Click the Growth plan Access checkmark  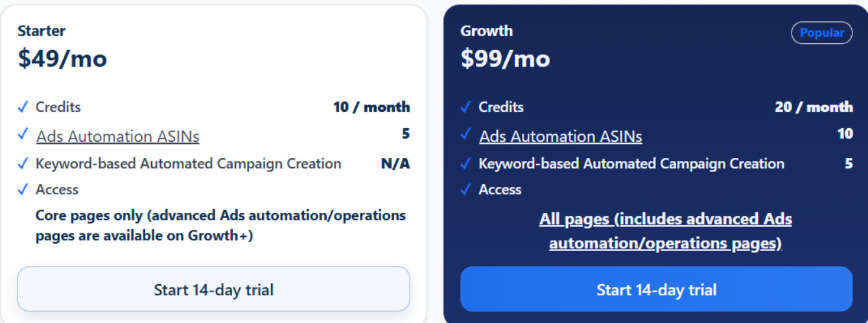pyautogui.click(x=465, y=190)
